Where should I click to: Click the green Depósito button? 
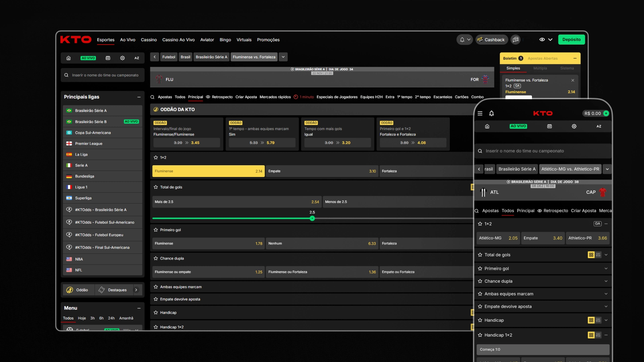pos(572,40)
